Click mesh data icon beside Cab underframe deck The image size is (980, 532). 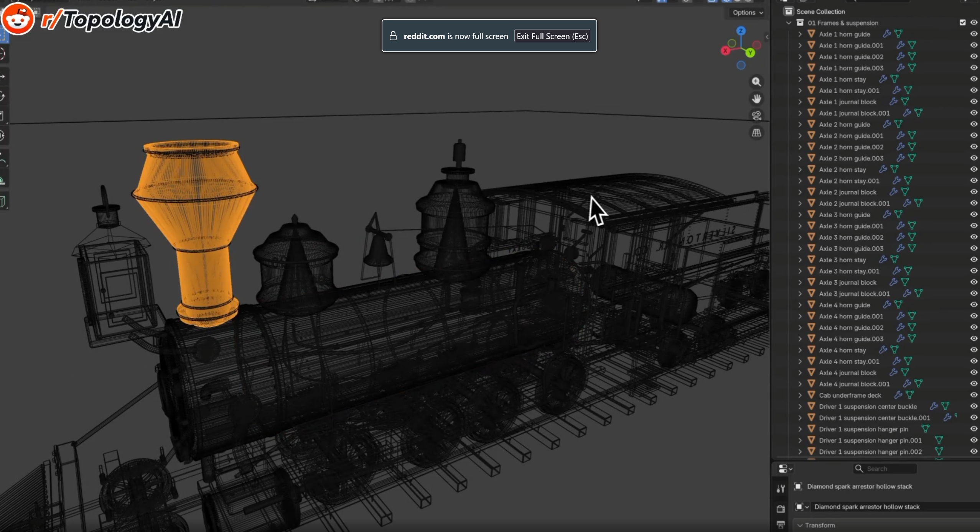[909, 395]
